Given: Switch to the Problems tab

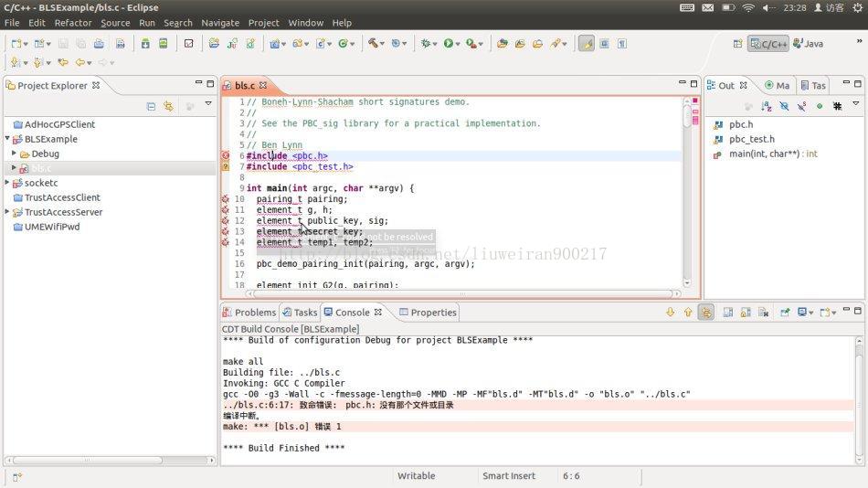Looking at the screenshot, I should pyautogui.click(x=249, y=313).
